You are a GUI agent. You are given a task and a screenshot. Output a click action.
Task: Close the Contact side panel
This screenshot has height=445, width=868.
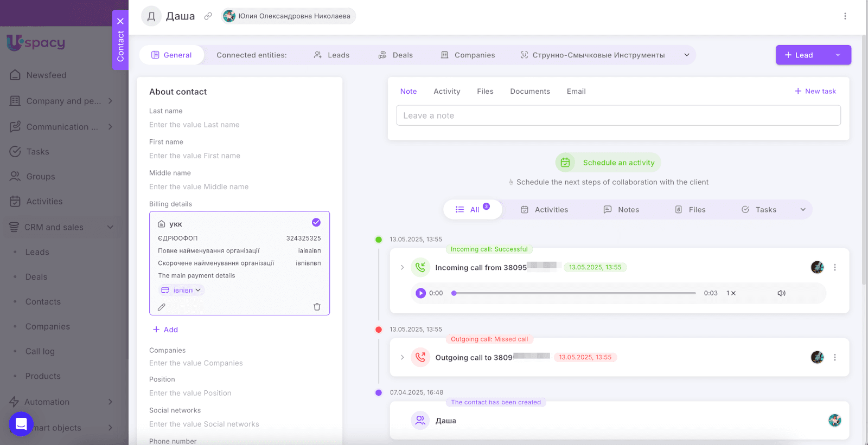pyautogui.click(x=120, y=21)
